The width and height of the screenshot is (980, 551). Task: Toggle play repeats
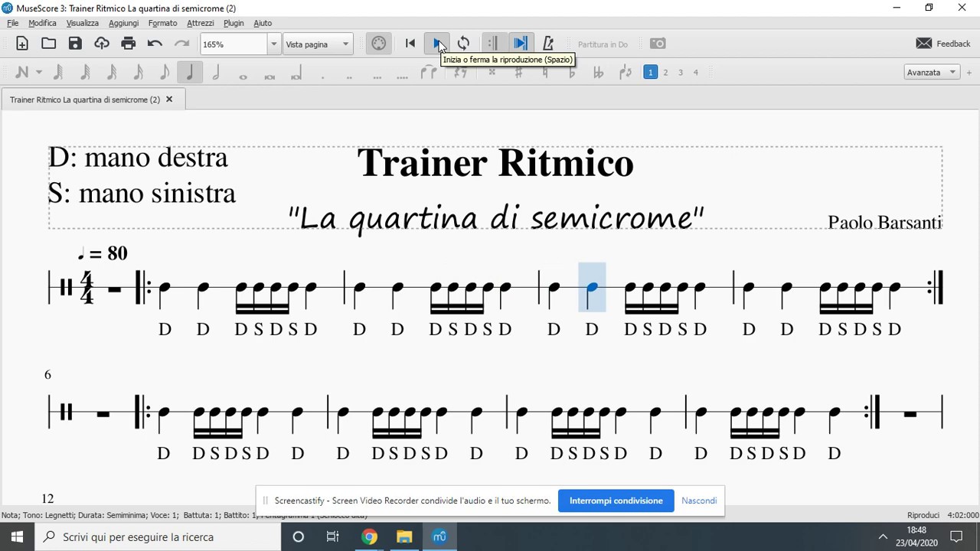[x=493, y=44]
